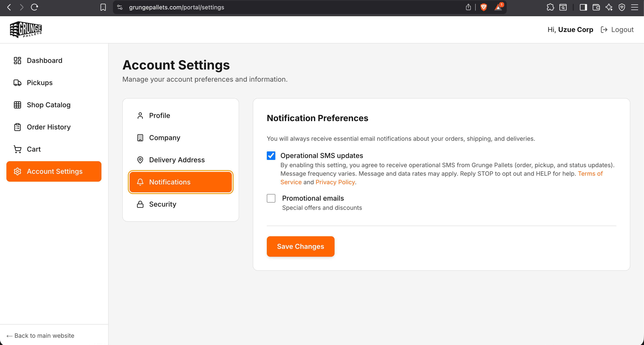Screen dimensions: 644x345
Task: Open the Shop Catalog
Action: 49,105
